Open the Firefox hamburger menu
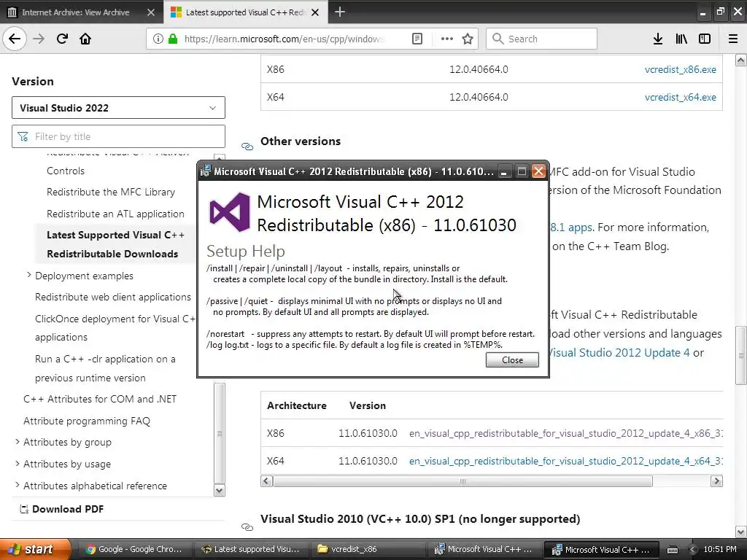The image size is (747, 560). point(733,39)
